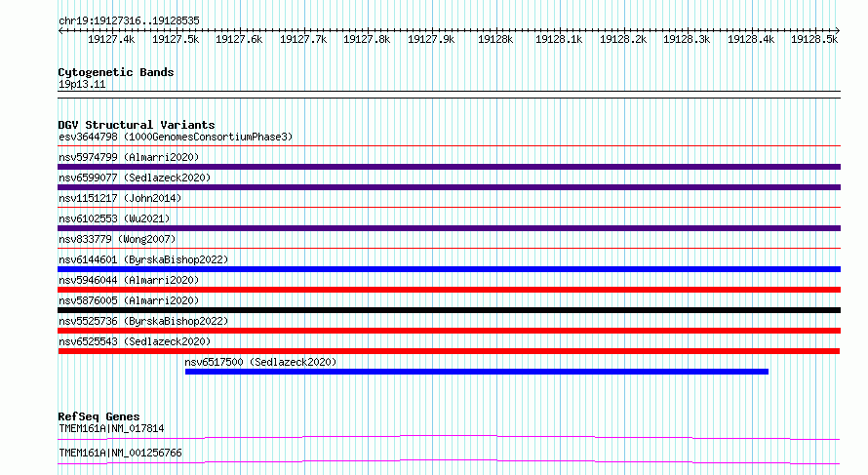Open gene TMEM161A|NM_001256766 label
868x475 pixels.
(x=120, y=453)
